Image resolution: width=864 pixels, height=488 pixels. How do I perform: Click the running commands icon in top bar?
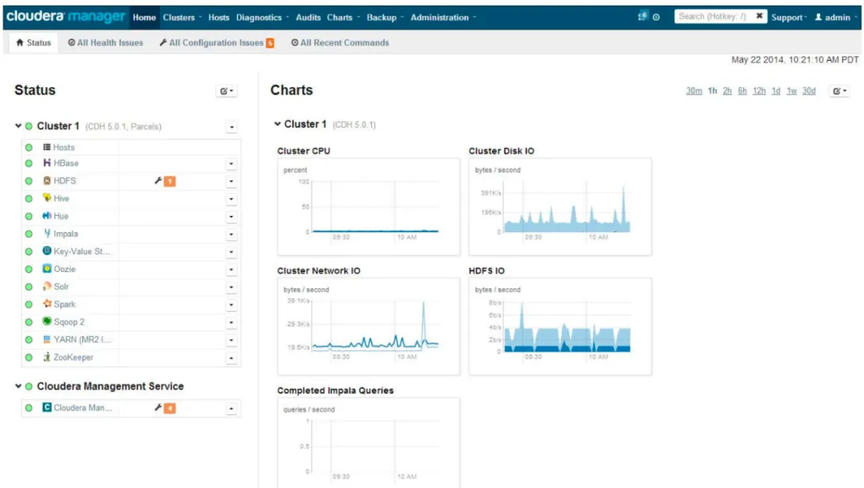(642, 17)
